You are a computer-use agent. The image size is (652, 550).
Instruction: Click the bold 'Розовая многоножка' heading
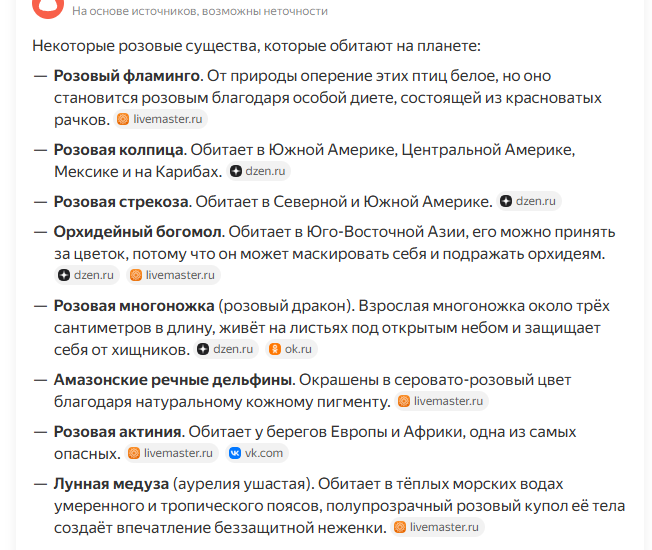pos(134,306)
